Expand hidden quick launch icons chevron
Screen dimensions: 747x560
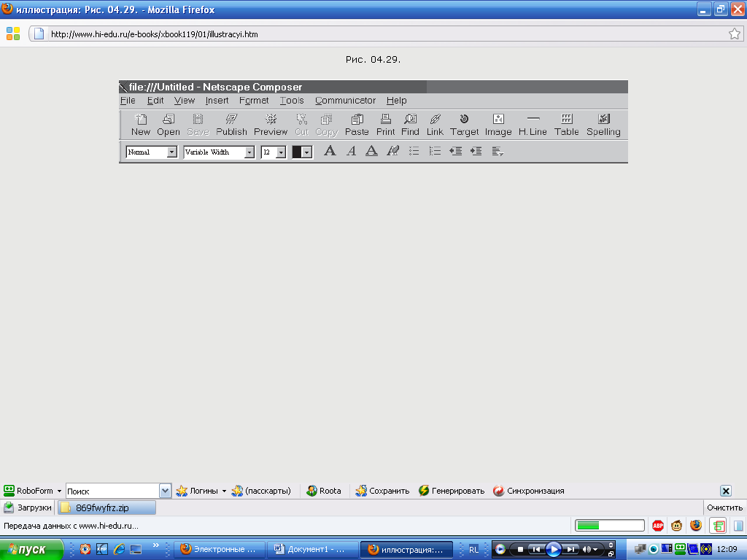point(156,545)
